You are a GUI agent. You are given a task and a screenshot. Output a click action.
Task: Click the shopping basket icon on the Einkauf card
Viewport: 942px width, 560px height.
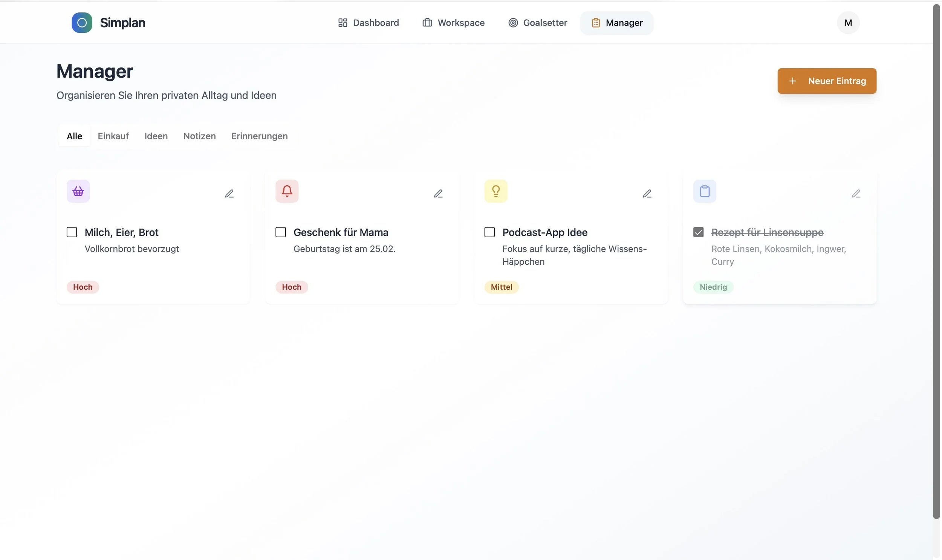78,191
